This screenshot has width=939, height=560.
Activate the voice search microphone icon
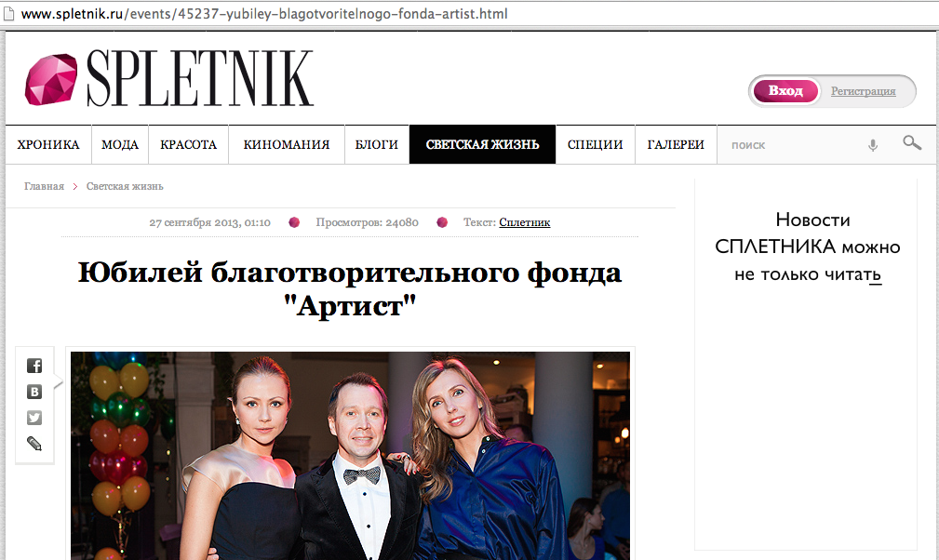pos(873,145)
